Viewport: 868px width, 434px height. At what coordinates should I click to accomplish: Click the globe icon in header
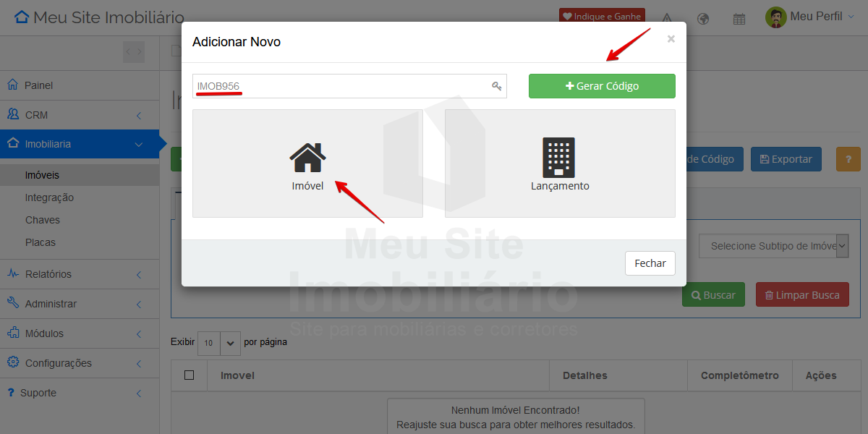point(702,19)
